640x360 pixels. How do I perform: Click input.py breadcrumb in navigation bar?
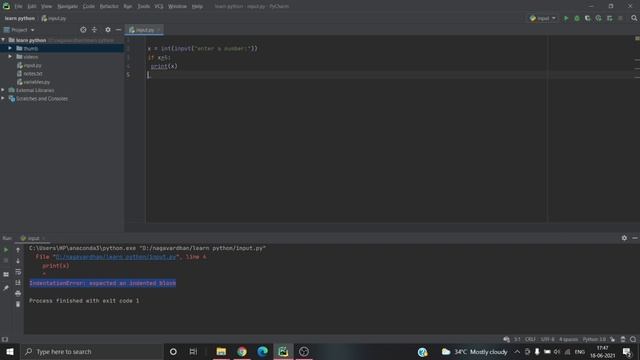coord(54,18)
